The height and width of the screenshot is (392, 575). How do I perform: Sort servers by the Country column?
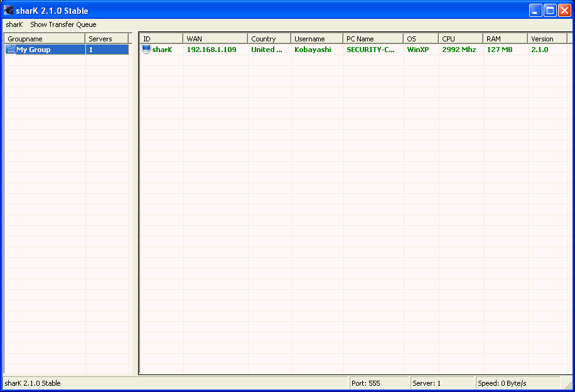tap(269, 38)
